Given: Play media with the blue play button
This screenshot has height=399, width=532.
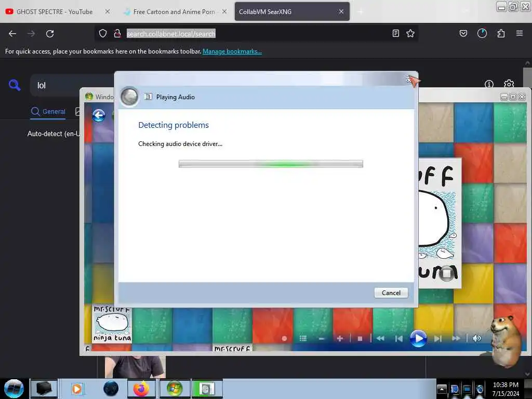Looking at the screenshot, I should [x=418, y=338].
